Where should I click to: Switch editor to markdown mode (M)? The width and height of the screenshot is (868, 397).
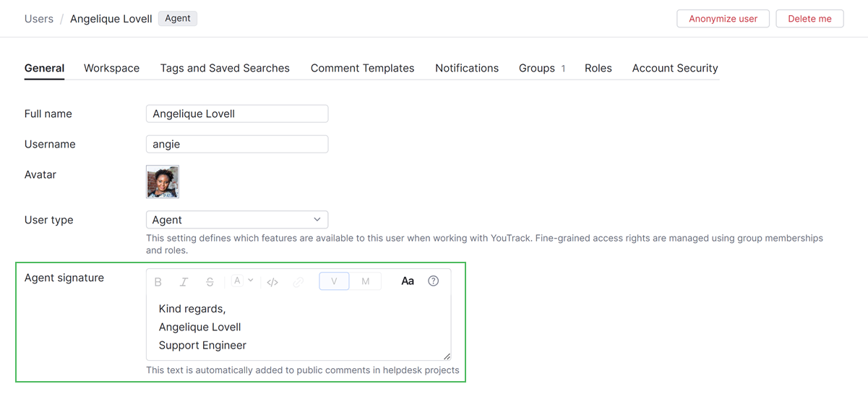click(365, 281)
